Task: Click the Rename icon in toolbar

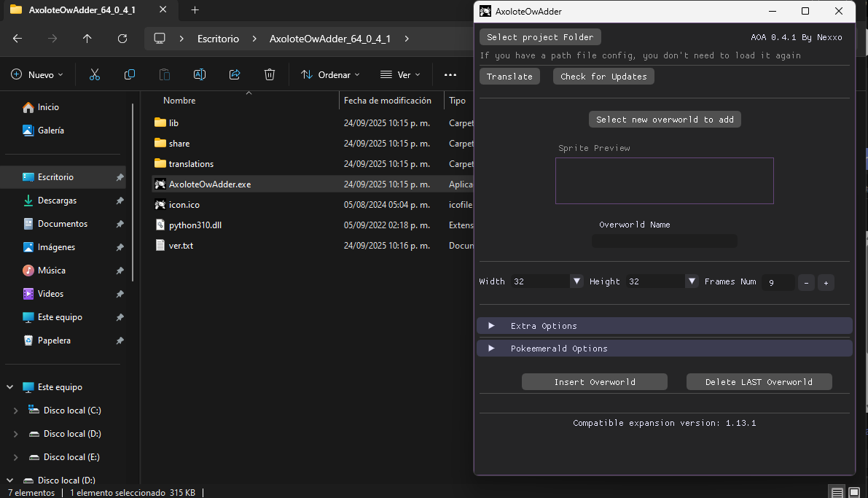Action: [200, 74]
